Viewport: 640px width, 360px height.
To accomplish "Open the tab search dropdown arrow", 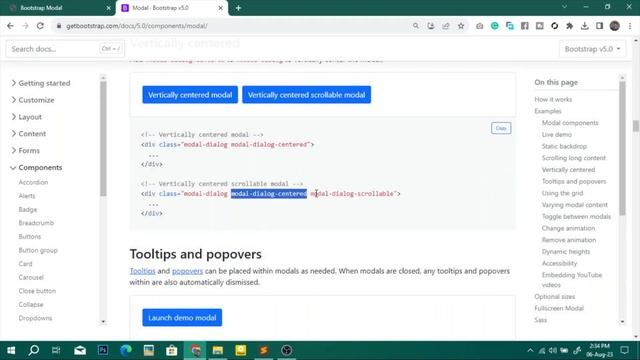I will 564,7.
